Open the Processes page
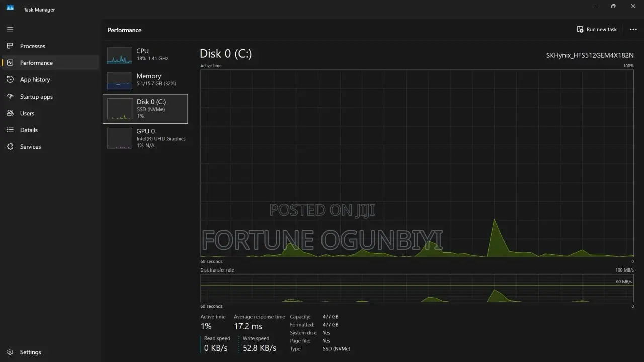The image size is (644, 362). coord(50,46)
